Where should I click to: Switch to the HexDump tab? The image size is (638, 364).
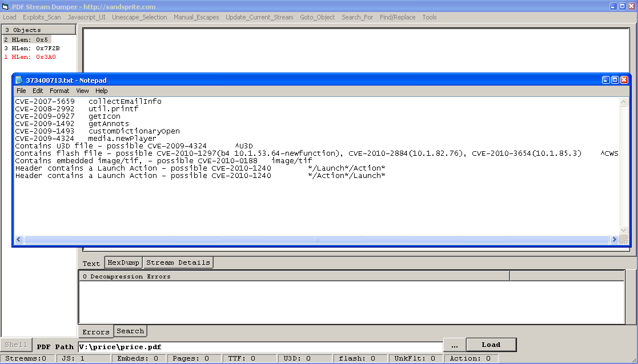tap(123, 263)
